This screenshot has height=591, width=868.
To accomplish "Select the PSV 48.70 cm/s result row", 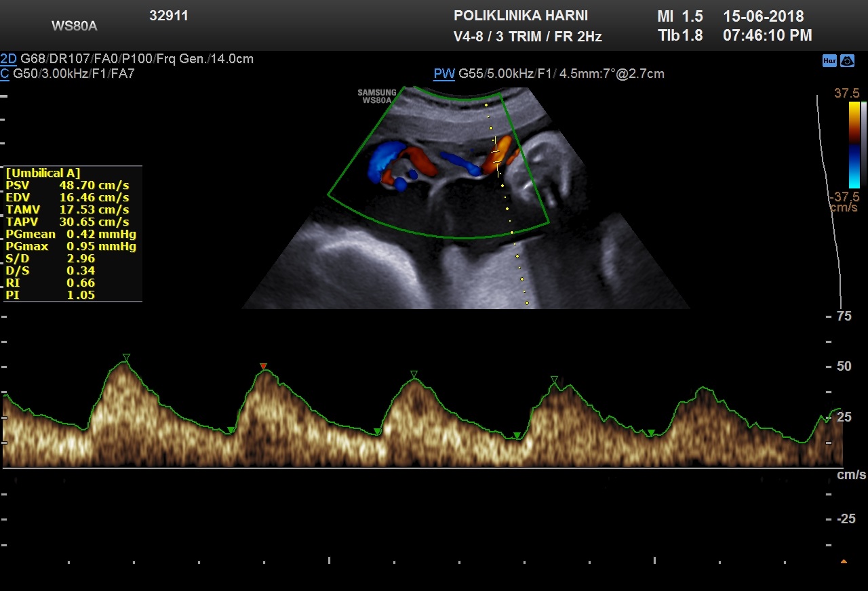I will (x=68, y=185).
